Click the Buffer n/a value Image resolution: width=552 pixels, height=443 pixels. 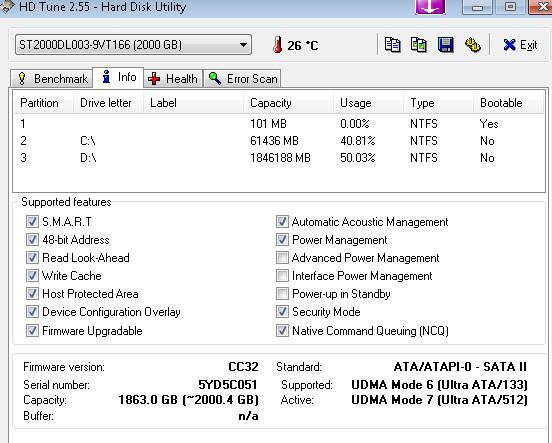(x=248, y=416)
